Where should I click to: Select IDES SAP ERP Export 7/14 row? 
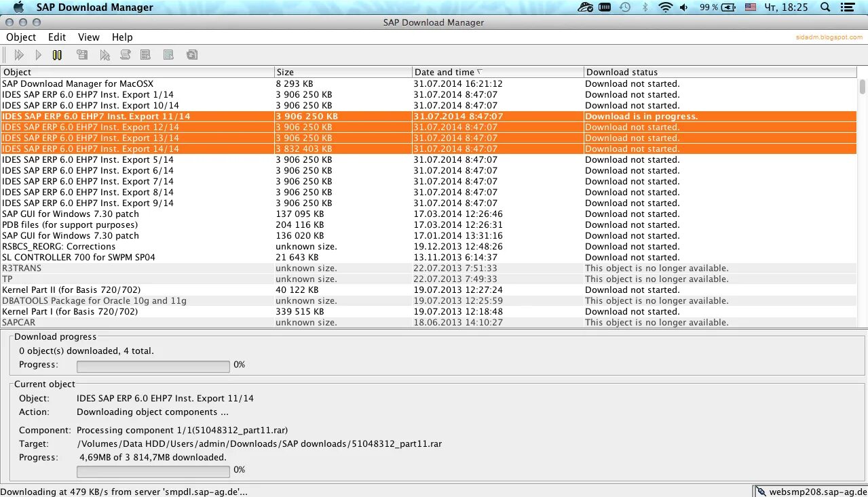click(x=428, y=182)
